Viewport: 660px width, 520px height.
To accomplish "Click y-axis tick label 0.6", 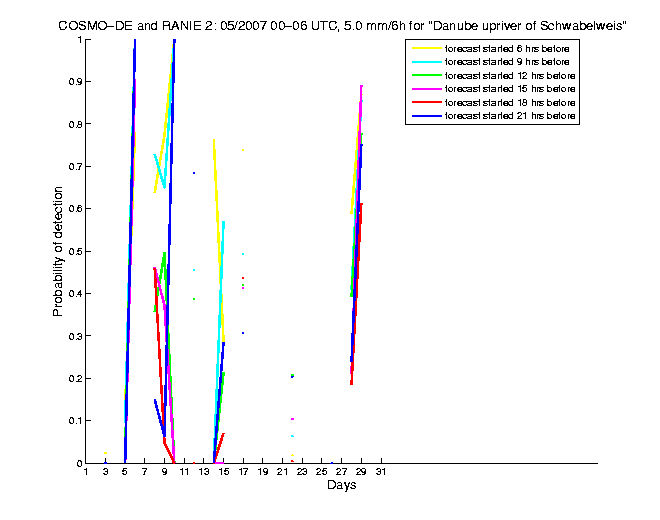I will (76, 209).
